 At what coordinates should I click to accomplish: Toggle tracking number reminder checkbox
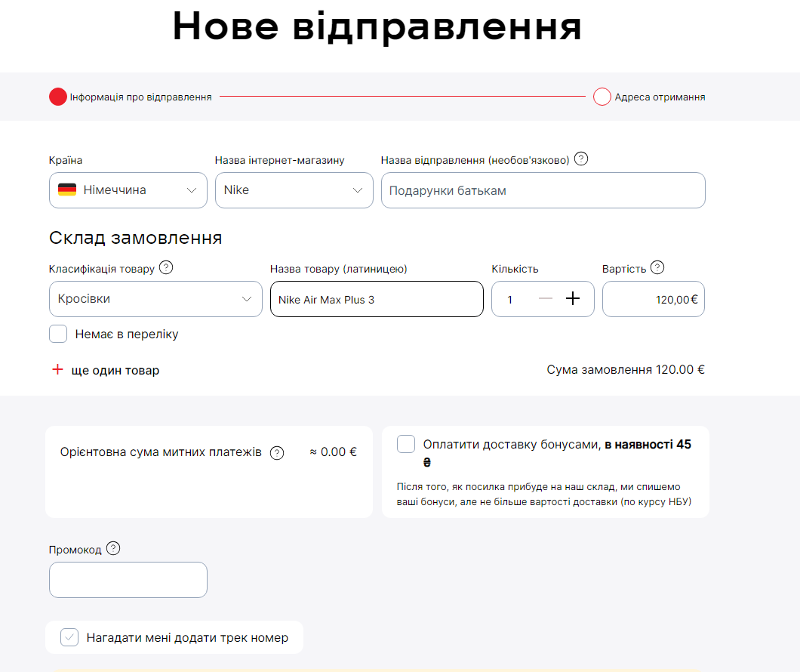click(69, 637)
